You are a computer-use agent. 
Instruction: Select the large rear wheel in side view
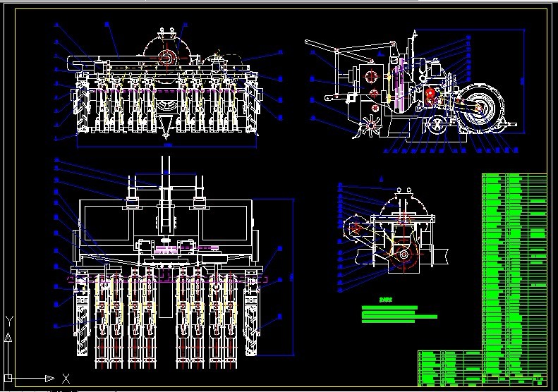point(480,108)
